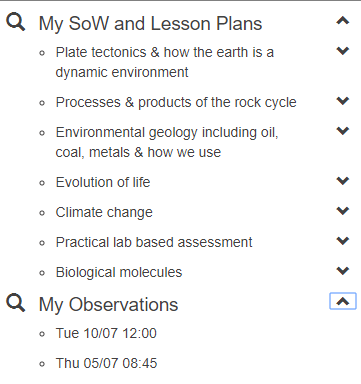Screen dimensions: 361x384
Task: Expand the Plate tectonics item chevron
Action: point(343,51)
